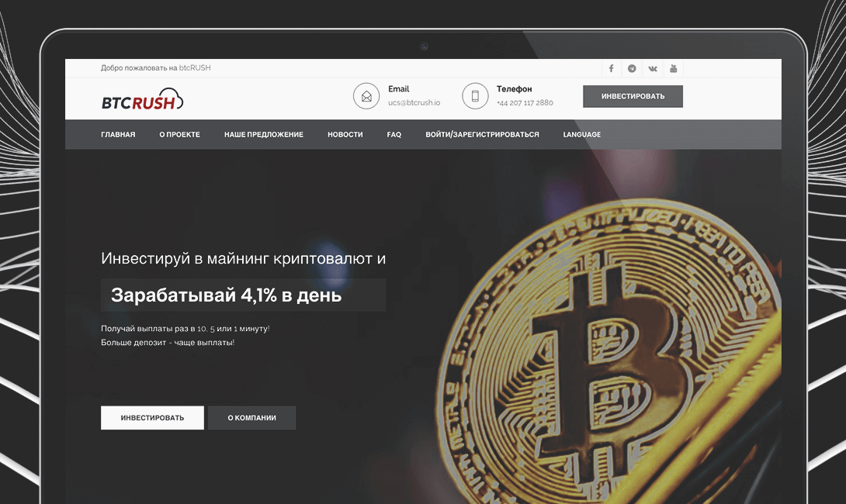Screen dimensions: 846x504
Task: Click the white ИНВЕСТИРОВАТЬ hero button
Action: pyautogui.click(x=152, y=418)
